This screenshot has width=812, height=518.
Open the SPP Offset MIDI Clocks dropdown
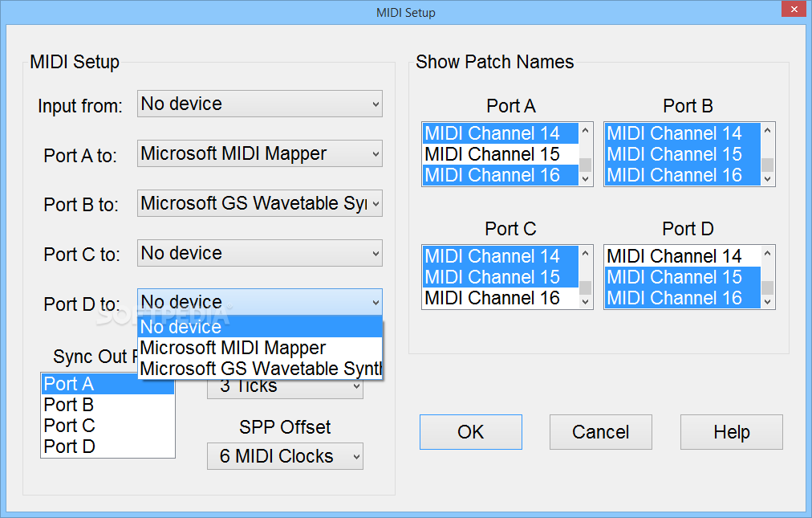[x=285, y=456]
